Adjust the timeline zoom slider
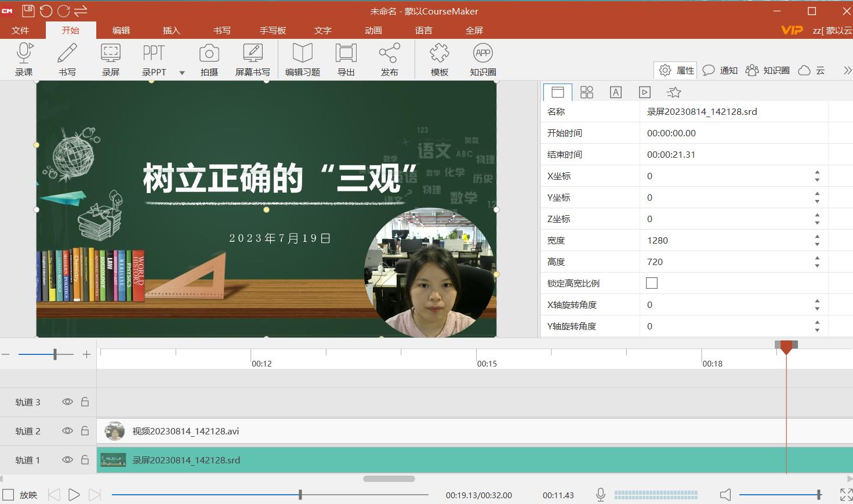The height and width of the screenshot is (504, 853). pyautogui.click(x=55, y=354)
